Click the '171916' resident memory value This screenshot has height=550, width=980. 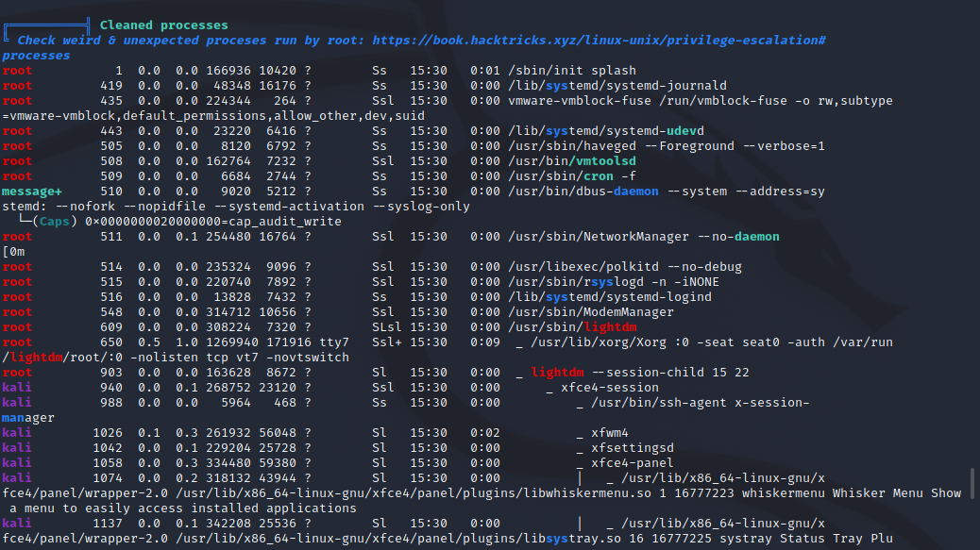click(289, 342)
